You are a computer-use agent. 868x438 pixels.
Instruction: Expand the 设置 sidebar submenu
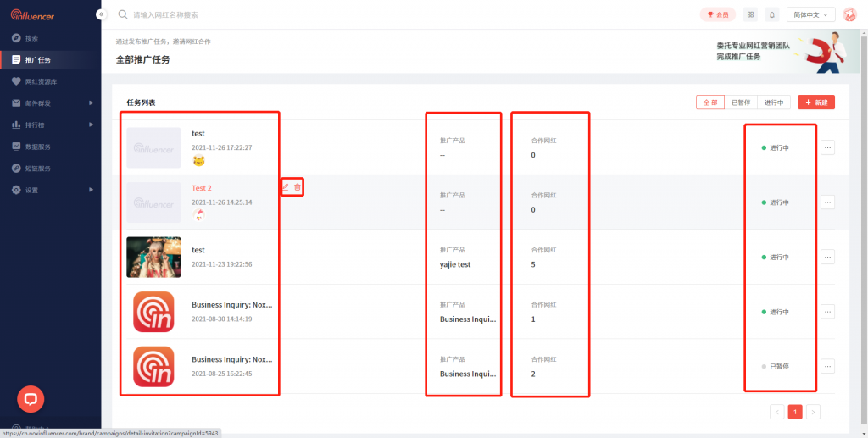tap(51, 190)
